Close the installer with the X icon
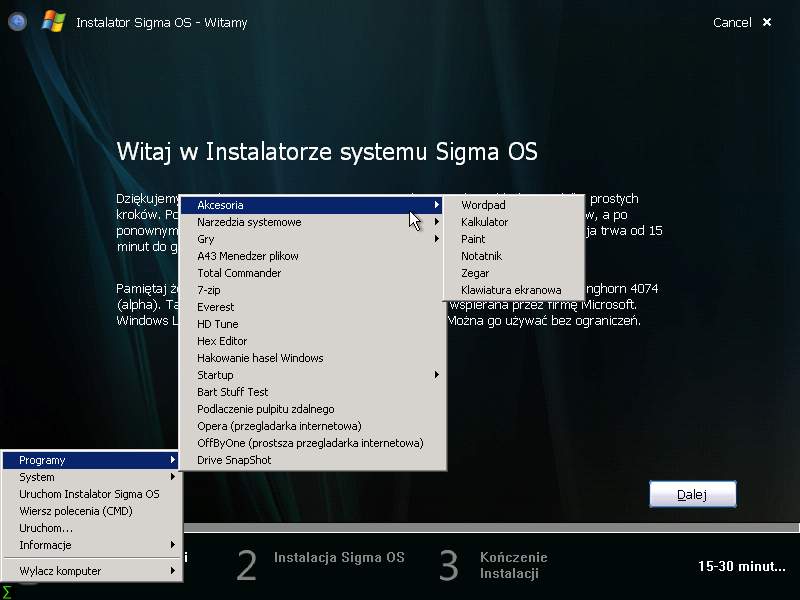Viewport: 800px width, 600px height. pyautogui.click(x=766, y=22)
